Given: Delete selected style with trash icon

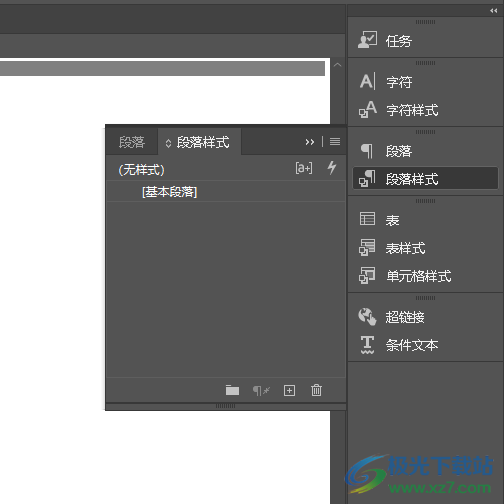Looking at the screenshot, I should 316,390.
